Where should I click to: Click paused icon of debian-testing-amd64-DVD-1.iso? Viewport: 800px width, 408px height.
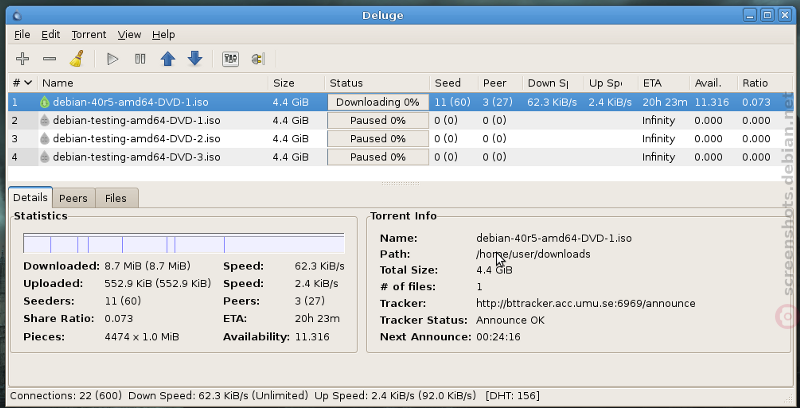(x=45, y=120)
